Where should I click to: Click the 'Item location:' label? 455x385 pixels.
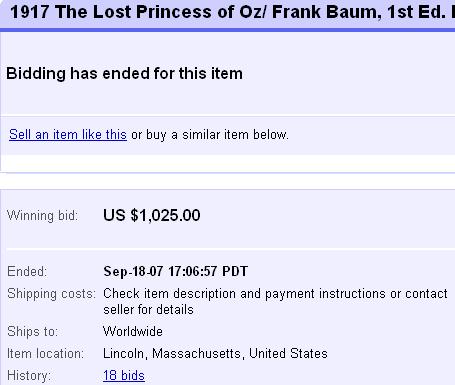coord(45,354)
